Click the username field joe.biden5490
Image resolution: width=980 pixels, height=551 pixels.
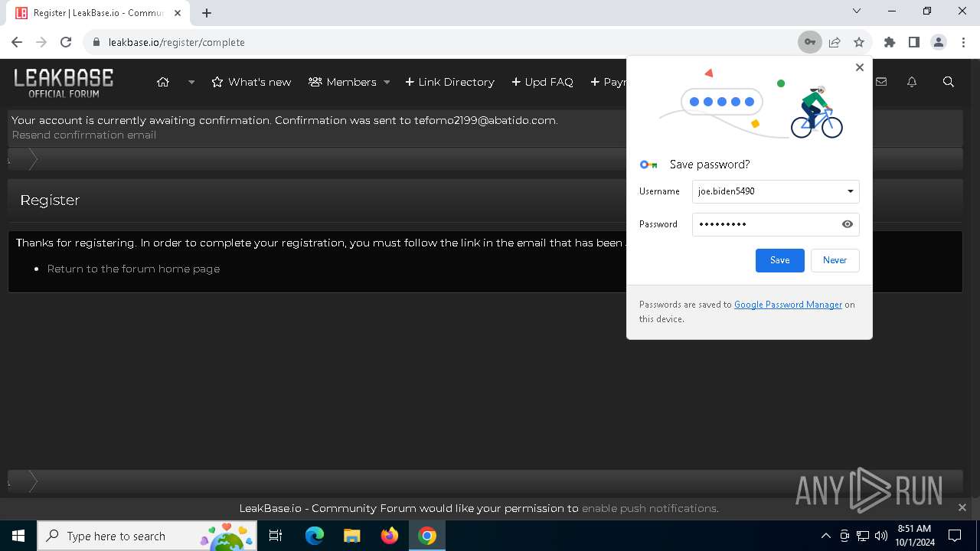(x=776, y=191)
